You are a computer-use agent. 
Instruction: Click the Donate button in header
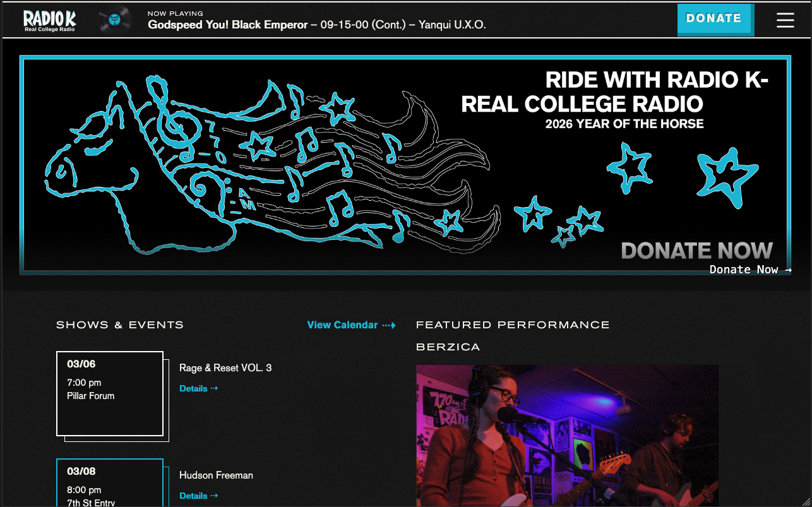(713, 18)
